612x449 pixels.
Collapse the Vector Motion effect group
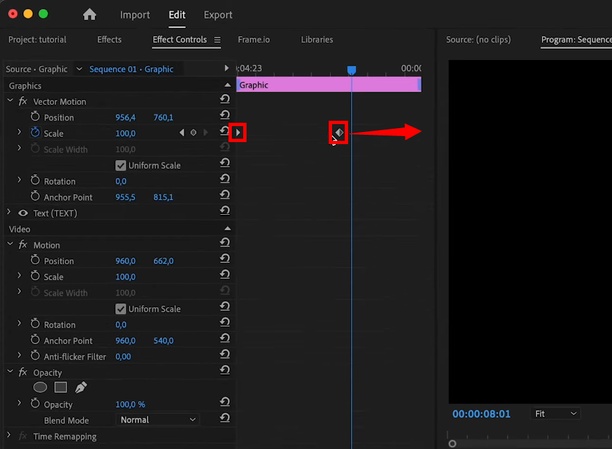[x=10, y=101]
